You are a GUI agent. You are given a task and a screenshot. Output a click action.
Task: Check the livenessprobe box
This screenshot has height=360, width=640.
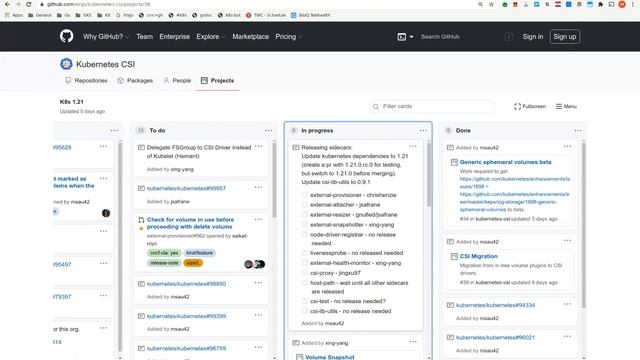point(305,253)
